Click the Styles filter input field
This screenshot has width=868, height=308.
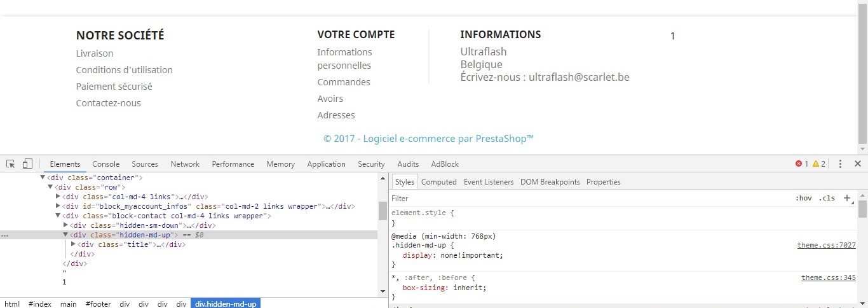588,199
